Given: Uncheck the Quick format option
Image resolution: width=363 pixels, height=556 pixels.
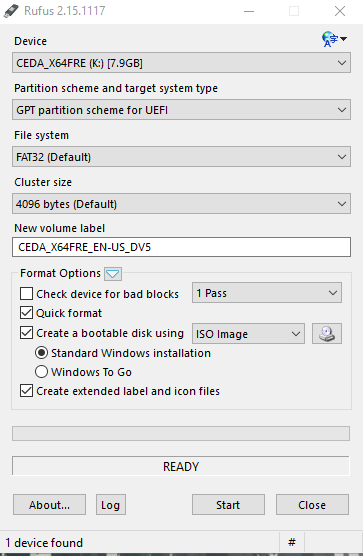Looking at the screenshot, I should (27, 313).
